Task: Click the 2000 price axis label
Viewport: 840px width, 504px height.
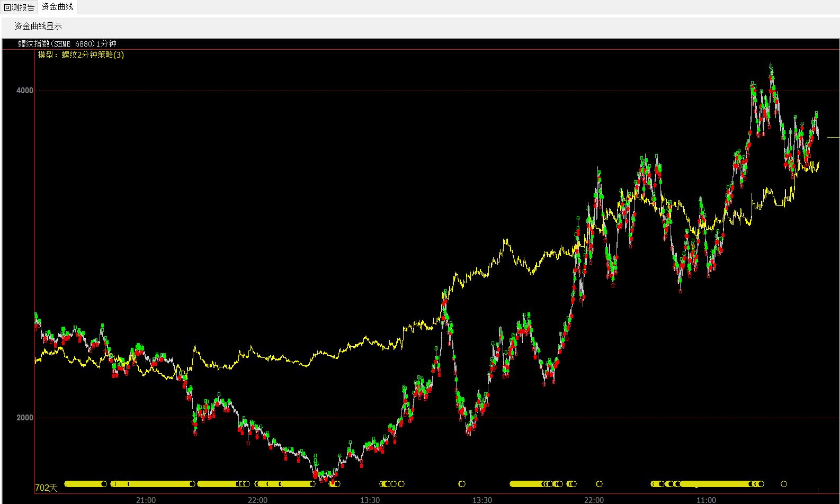Action: coord(25,418)
